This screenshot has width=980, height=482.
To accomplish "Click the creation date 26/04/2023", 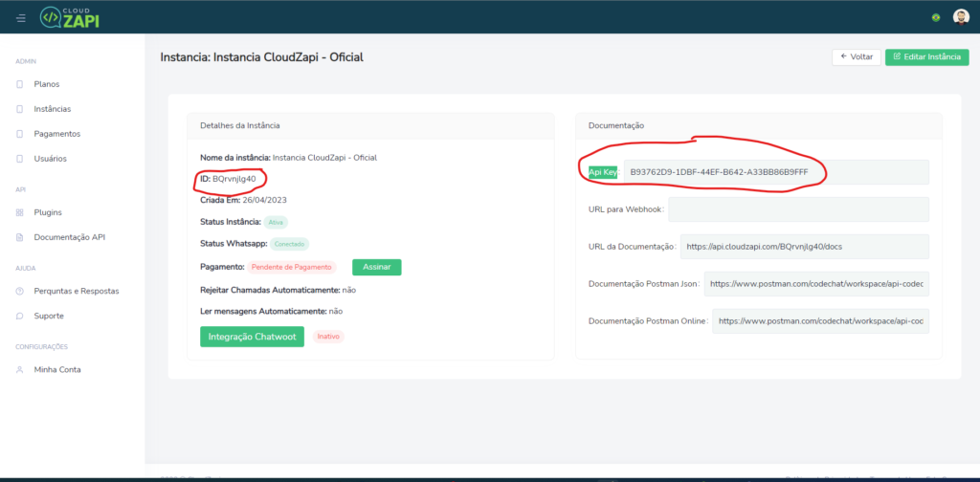I will tap(264, 201).
